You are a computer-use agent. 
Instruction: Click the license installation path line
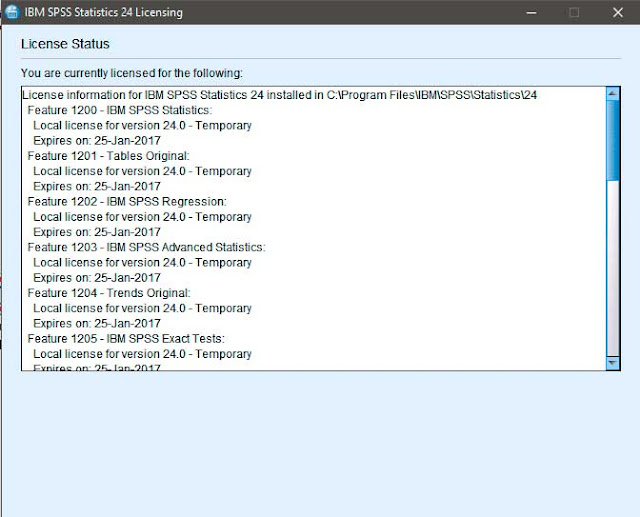(x=280, y=95)
